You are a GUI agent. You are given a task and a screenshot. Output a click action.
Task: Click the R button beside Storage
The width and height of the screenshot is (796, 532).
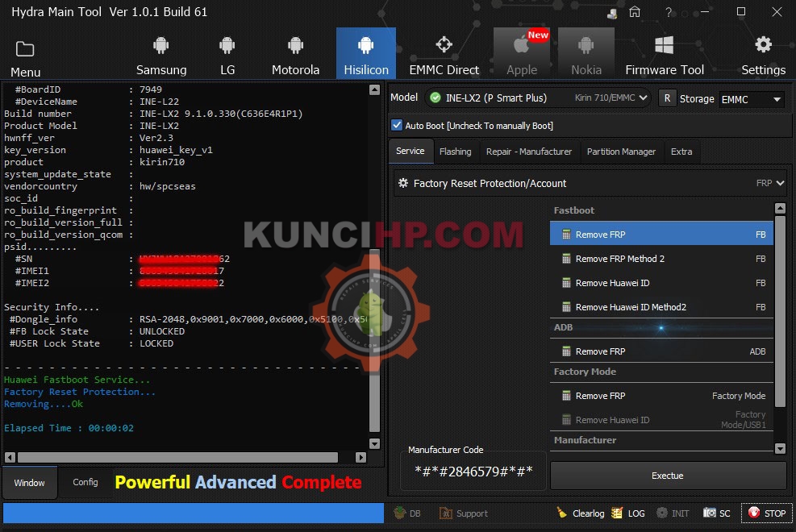(x=667, y=98)
